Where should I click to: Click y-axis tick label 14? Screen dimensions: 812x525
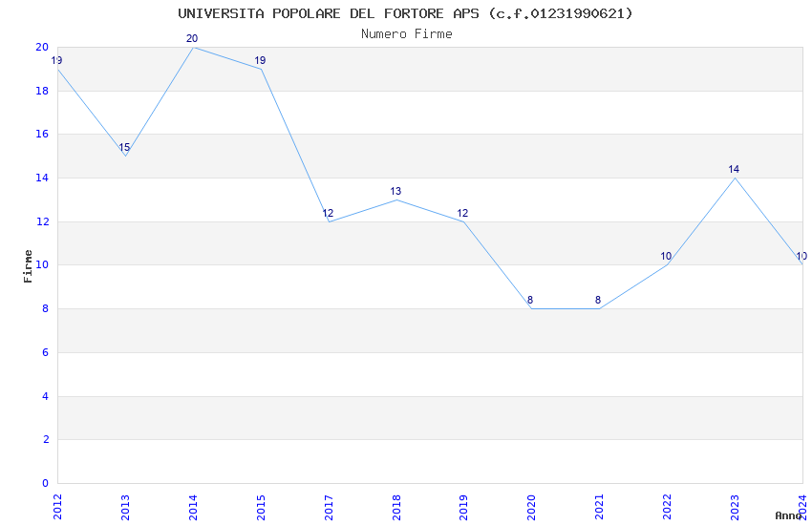(42, 178)
